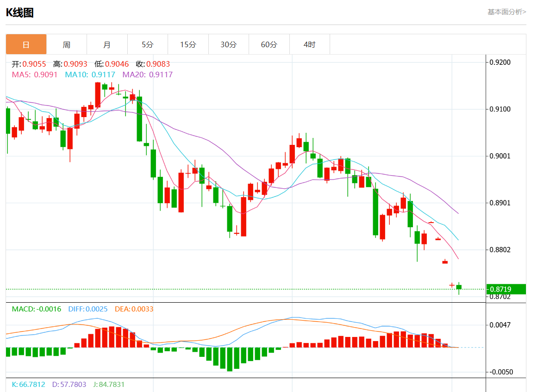This screenshot has height=392, width=550.
Task: Switch to the 15分 interval tab
Action: 188,44
